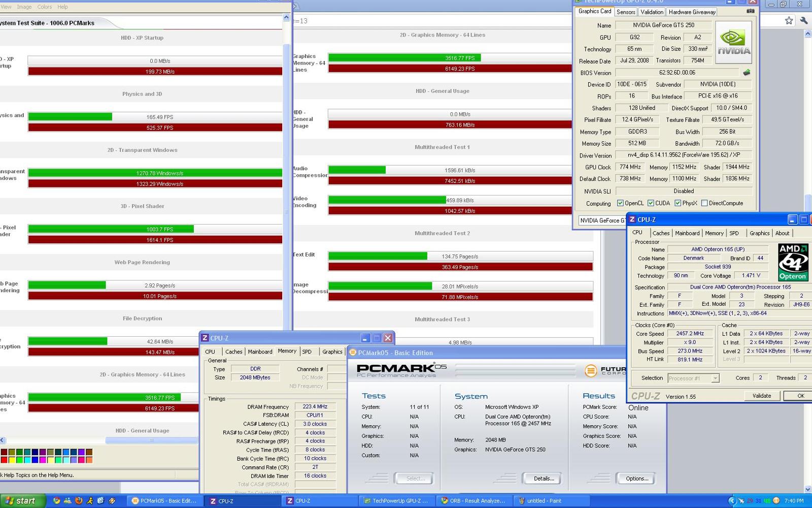This screenshot has height=508, width=812.
Task: Click the Paint scroll-left arrow
Action: tap(3, 440)
